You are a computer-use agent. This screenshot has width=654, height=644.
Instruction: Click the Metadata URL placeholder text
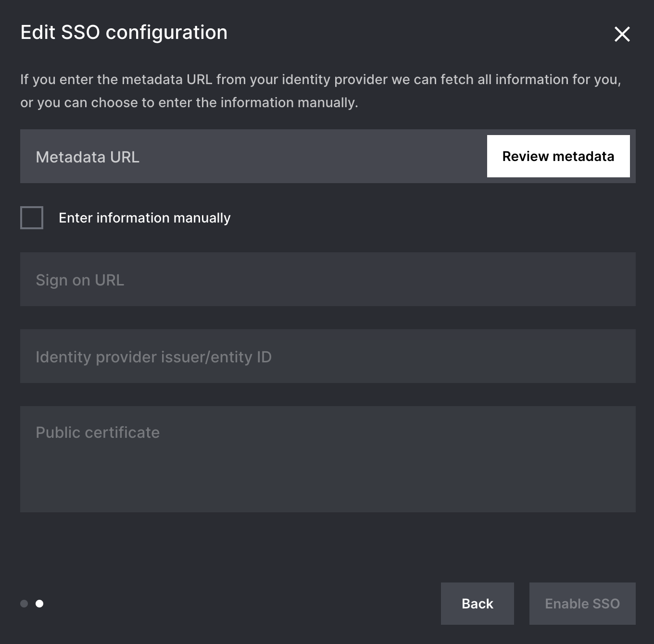pos(87,157)
